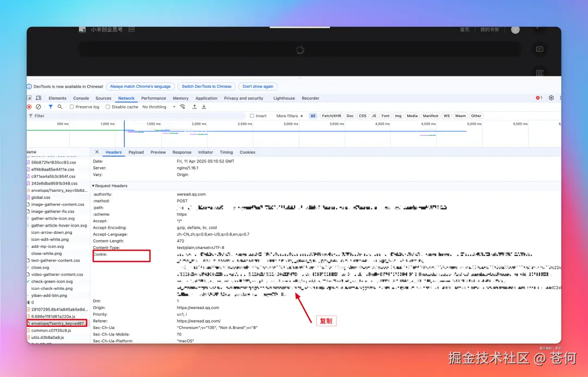Check the Invert filter checkbox

pyautogui.click(x=252, y=116)
